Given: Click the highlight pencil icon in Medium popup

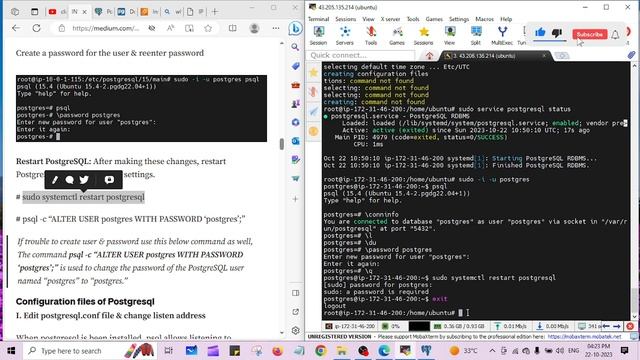Looking at the screenshot, I should click(x=55, y=180).
